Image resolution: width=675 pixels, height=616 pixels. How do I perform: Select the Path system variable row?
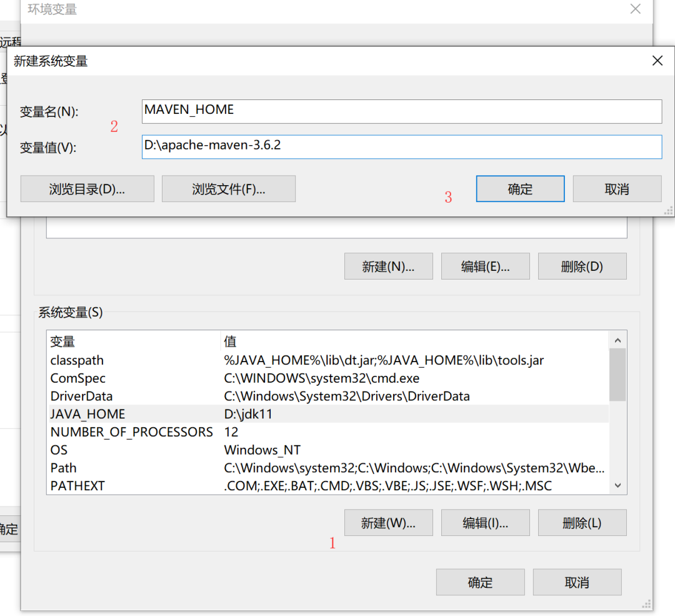(x=328, y=468)
